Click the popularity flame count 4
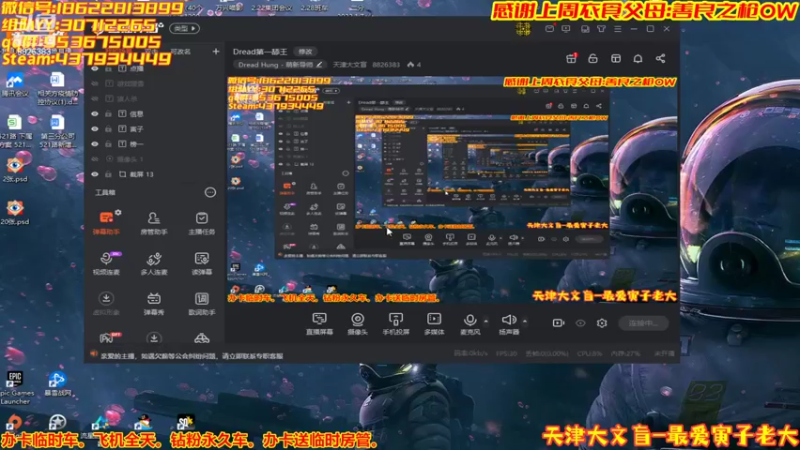Image resolution: width=800 pixels, height=450 pixels. coord(414,65)
